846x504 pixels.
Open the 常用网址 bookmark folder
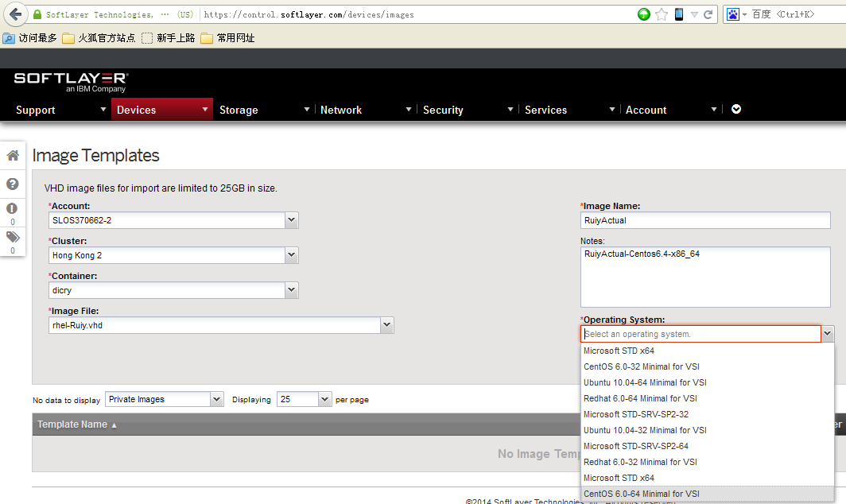pos(227,38)
